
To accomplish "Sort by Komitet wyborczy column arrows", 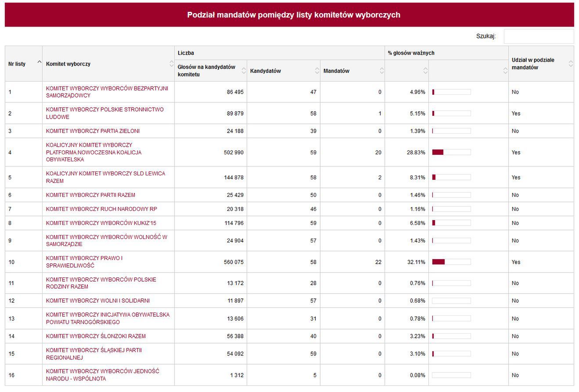I will coord(171,64).
